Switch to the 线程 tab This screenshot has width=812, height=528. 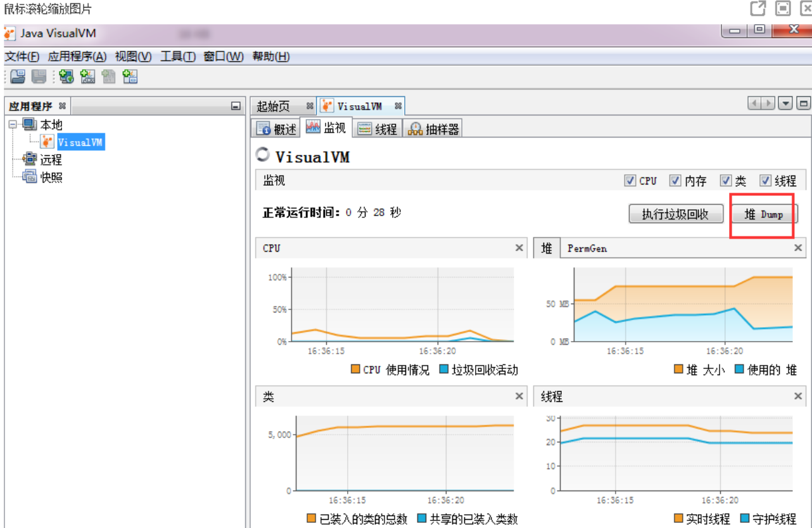pyautogui.click(x=377, y=129)
